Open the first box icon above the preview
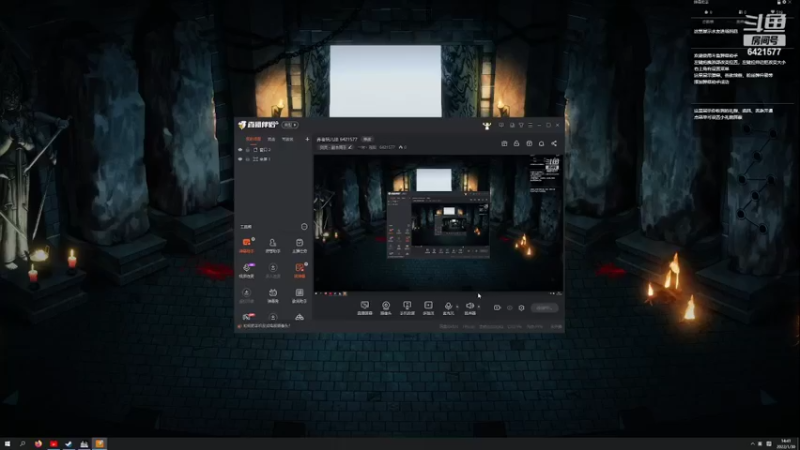Screen dimensions: 800x450 point(504,144)
